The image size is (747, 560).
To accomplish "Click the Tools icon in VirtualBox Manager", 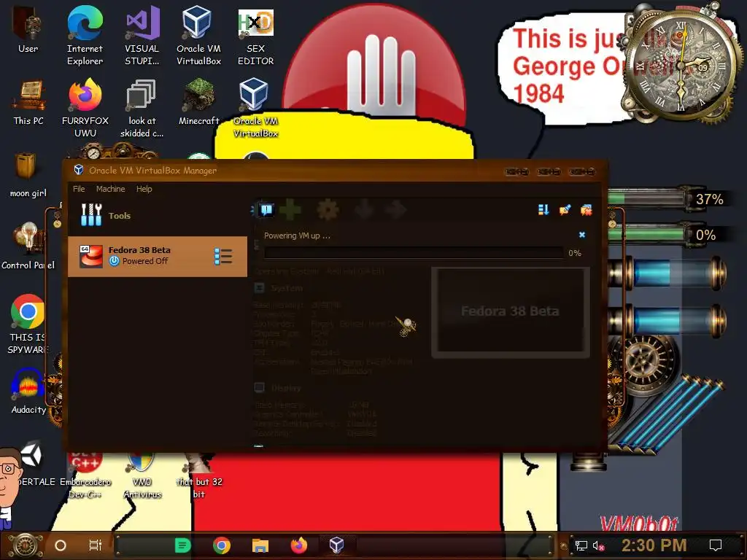I will [91, 215].
